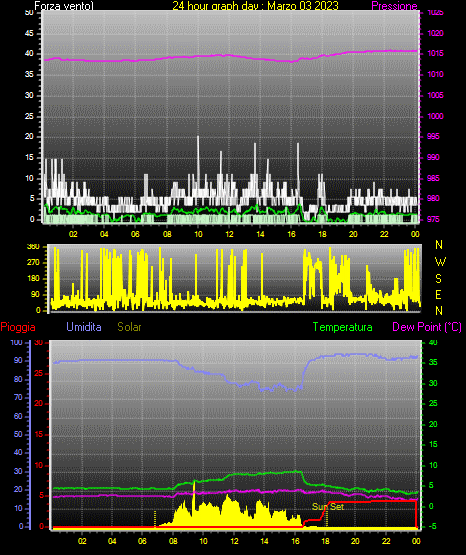Click the "1005" pressure axis value
This screenshot has height=555, width=466.
point(435,95)
